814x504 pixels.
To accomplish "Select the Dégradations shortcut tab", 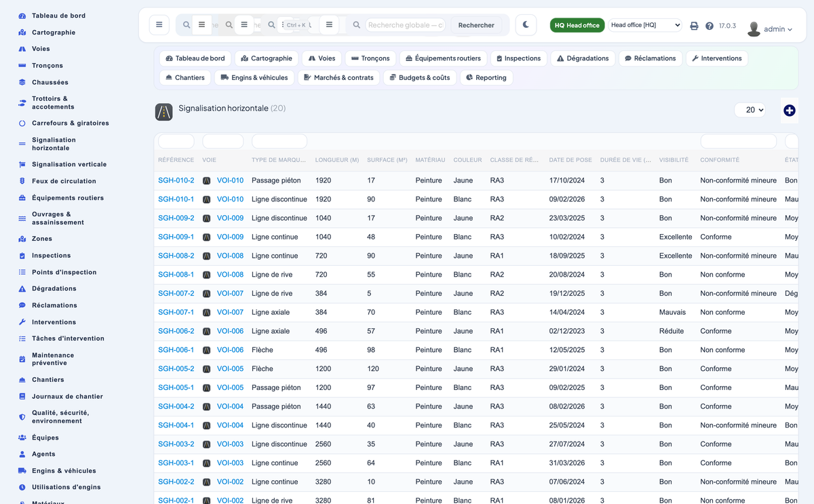I will point(583,58).
